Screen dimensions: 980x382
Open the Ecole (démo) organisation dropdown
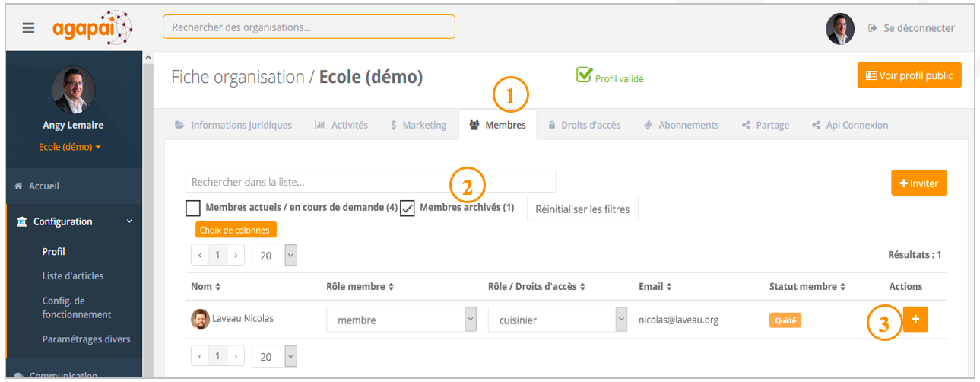click(70, 147)
